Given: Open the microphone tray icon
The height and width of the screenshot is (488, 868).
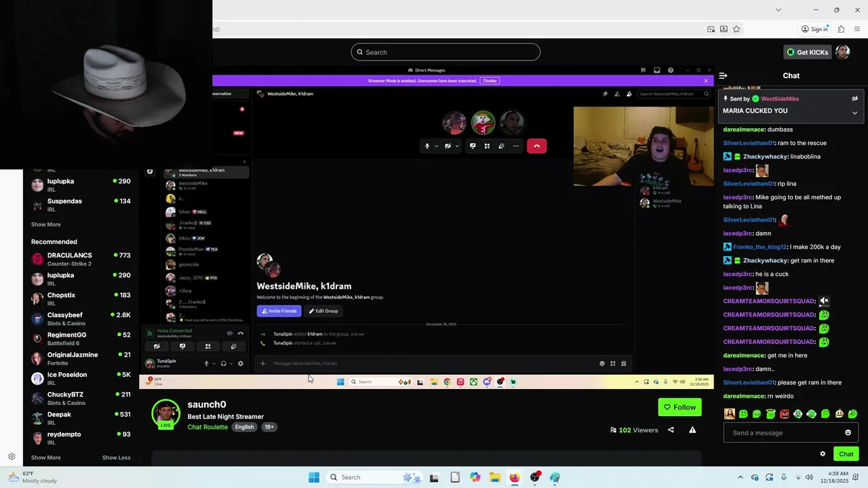Looking at the screenshot, I should 784,477.
